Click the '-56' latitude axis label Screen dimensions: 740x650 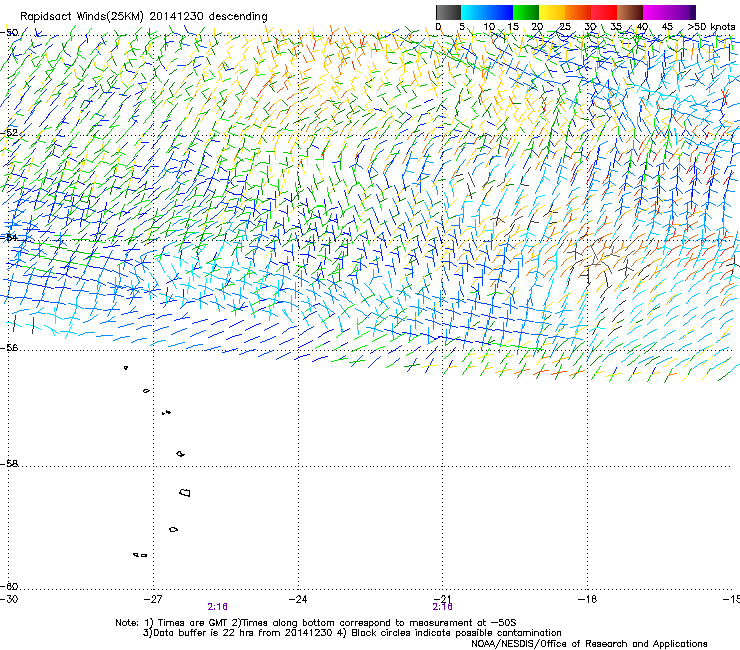[9, 347]
